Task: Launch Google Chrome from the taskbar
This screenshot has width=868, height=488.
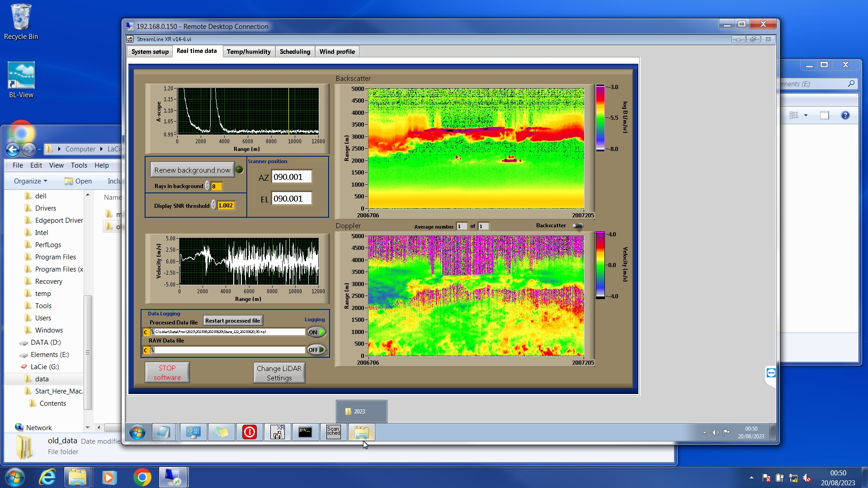Action: [x=142, y=477]
